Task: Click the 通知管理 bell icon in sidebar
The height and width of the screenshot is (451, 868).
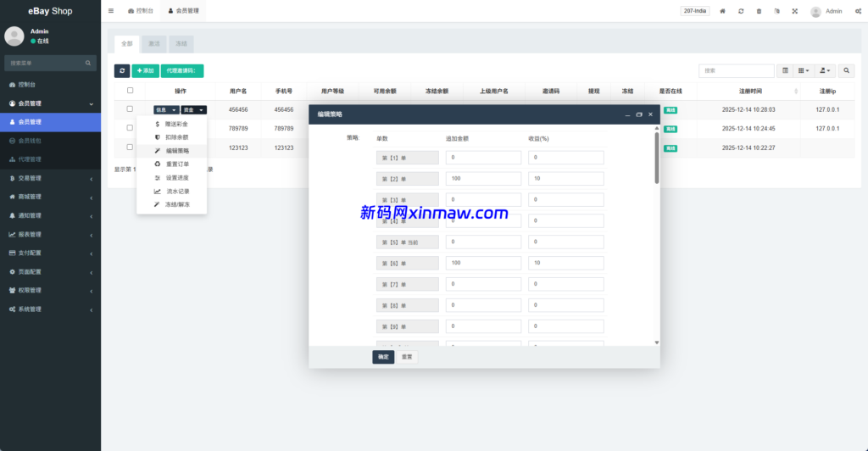Action: (x=12, y=216)
